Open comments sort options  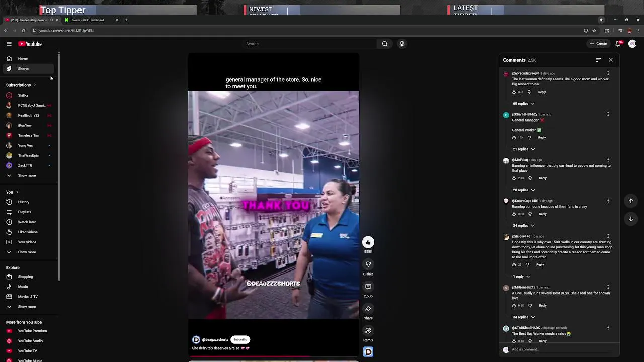coord(598,60)
